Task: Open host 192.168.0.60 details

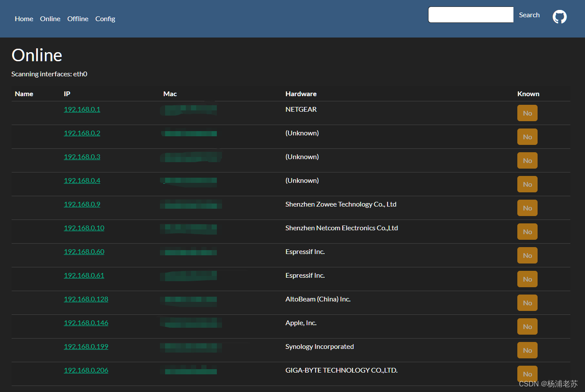Action: pos(84,251)
